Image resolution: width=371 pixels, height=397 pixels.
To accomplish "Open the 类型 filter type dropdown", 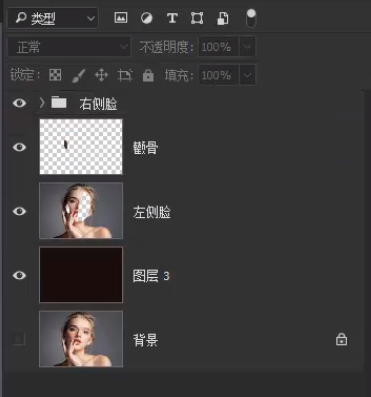I will coord(53,18).
